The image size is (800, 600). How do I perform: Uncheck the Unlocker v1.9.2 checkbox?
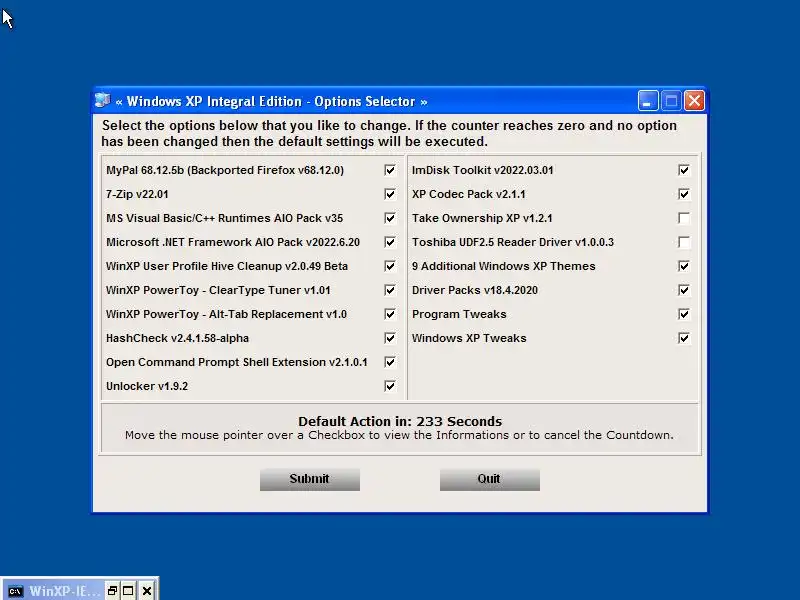390,386
